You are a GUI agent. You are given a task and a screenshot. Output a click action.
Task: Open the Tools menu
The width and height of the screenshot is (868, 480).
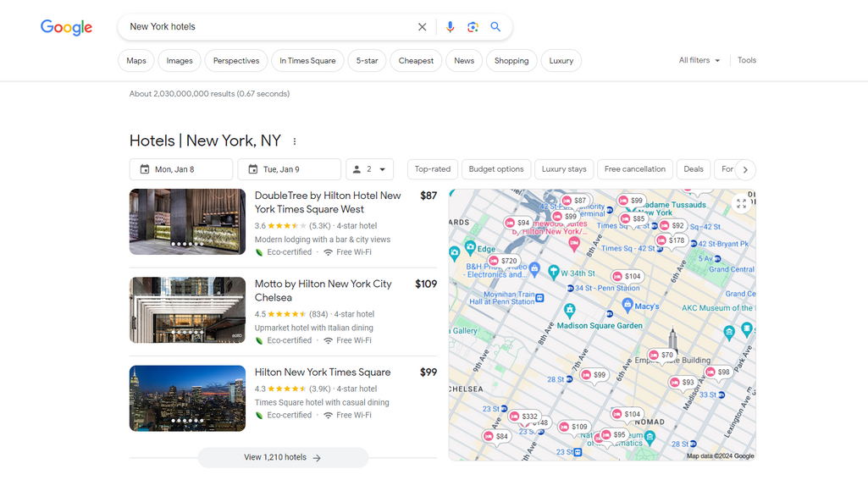point(746,60)
